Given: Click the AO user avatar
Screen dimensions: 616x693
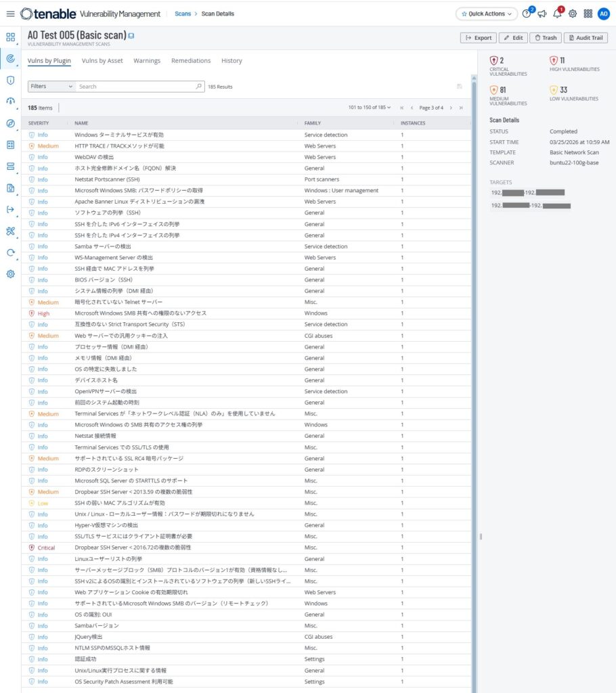Looking at the screenshot, I should [604, 14].
